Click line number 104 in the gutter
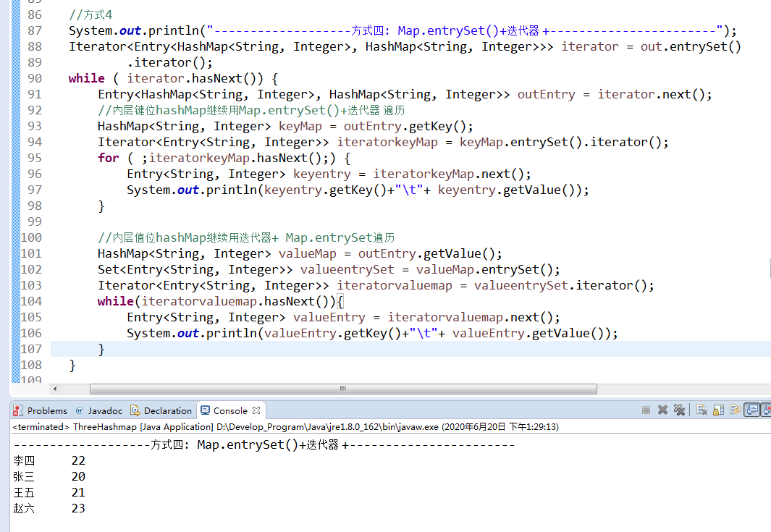The height and width of the screenshot is (532, 771). 31,301
